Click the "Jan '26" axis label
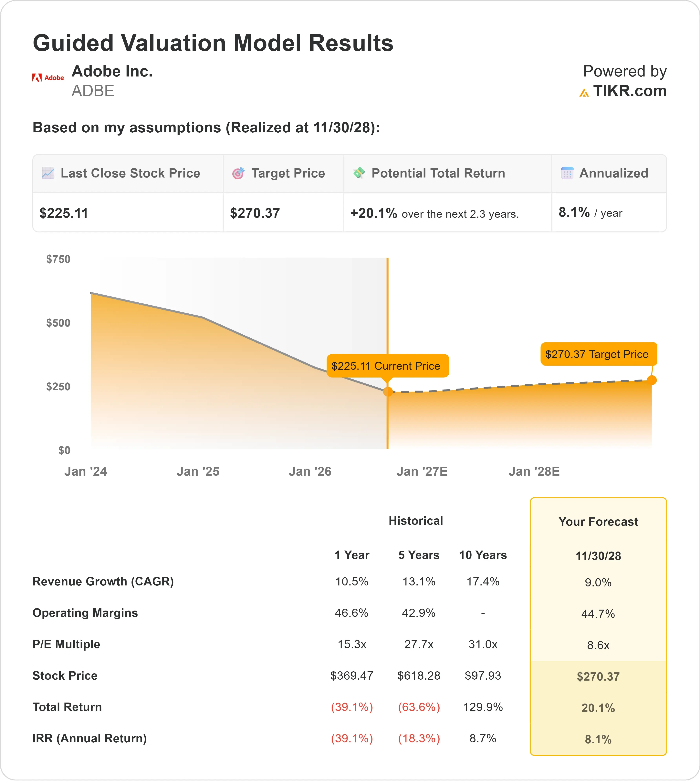This screenshot has width=700, height=781. pos(310,471)
